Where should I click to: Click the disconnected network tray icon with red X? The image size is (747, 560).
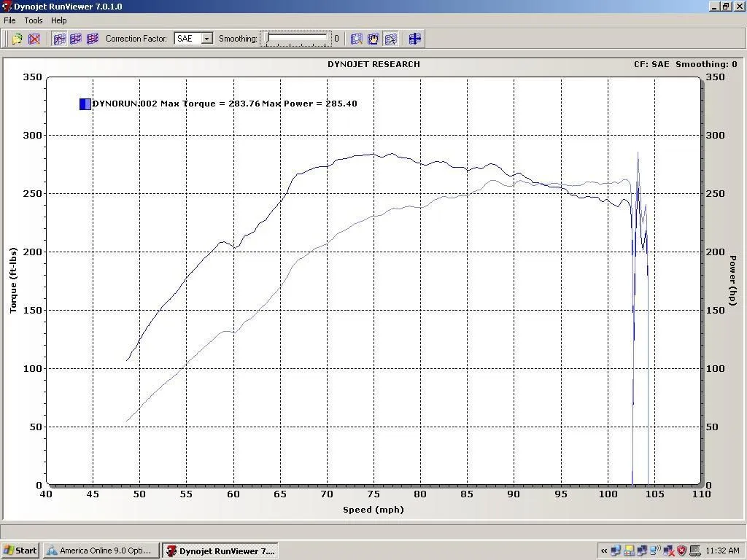668,551
